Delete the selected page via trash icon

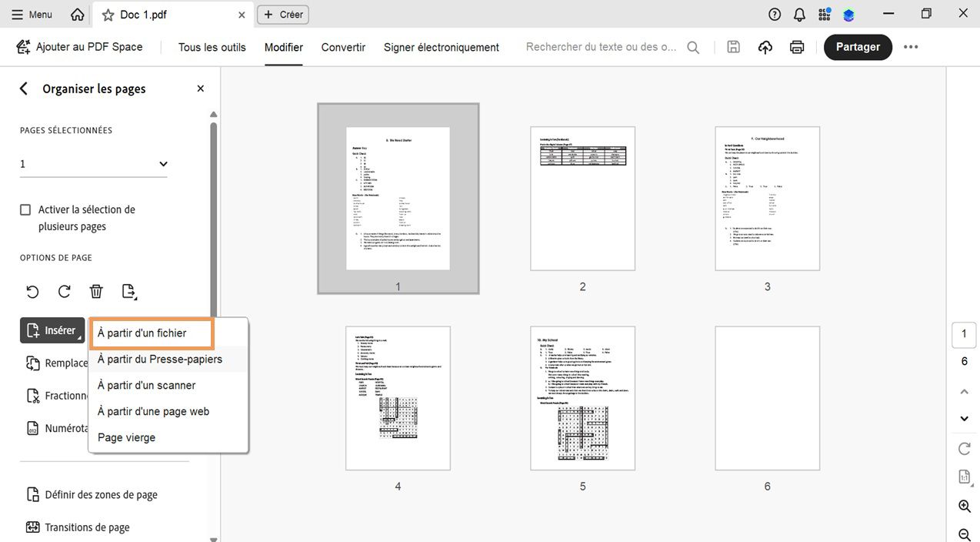pos(95,291)
